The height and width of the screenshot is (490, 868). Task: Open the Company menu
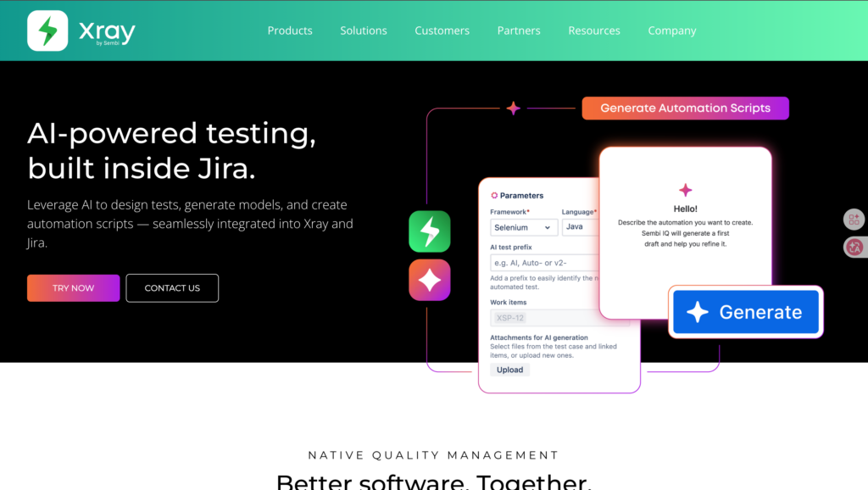tap(672, 31)
